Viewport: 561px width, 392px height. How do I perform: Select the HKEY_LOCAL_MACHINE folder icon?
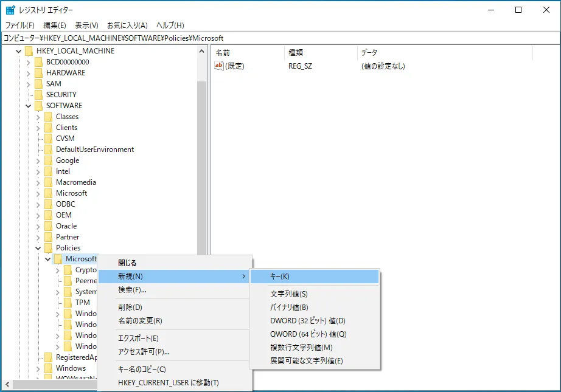click(x=29, y=51)
